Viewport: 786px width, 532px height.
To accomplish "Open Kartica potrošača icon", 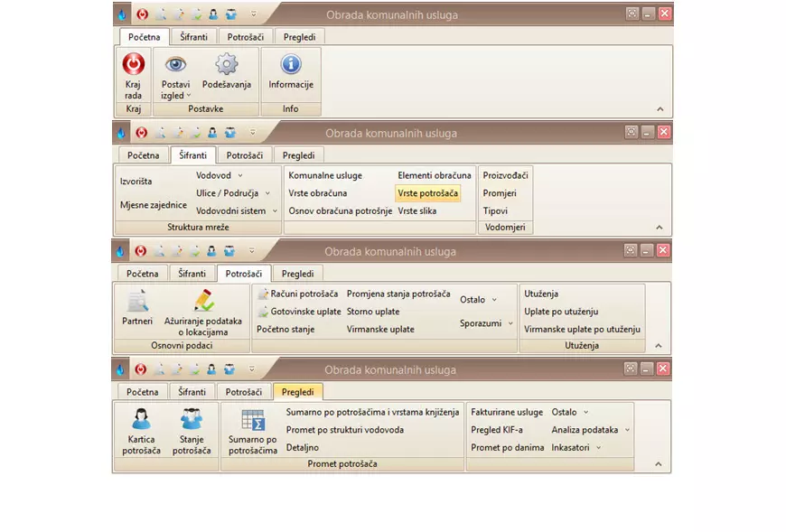I will click(x=141, y=420).
